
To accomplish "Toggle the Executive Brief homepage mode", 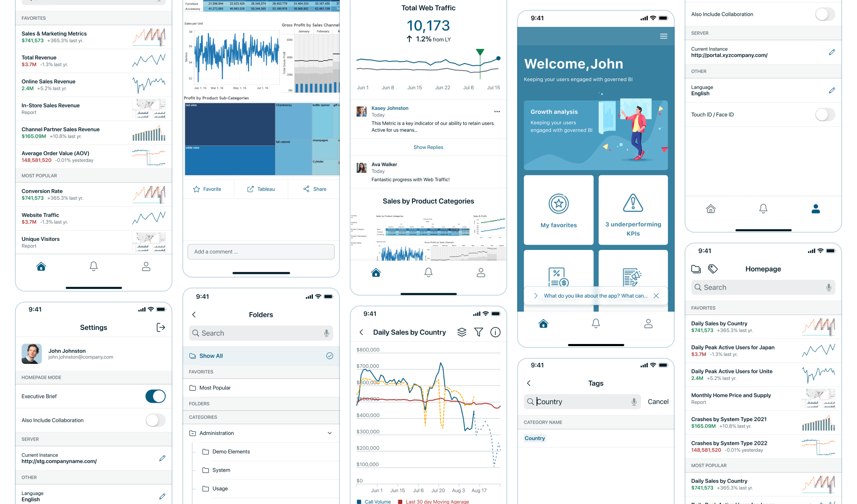I will click(155, 396).
